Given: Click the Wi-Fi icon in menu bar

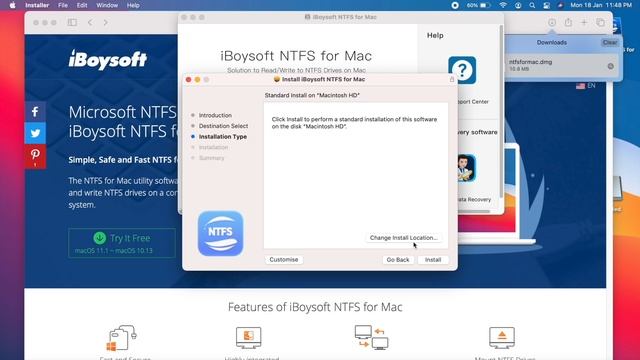Looking at the screenshot, I should pyautogui.click(x=503, y=5).
